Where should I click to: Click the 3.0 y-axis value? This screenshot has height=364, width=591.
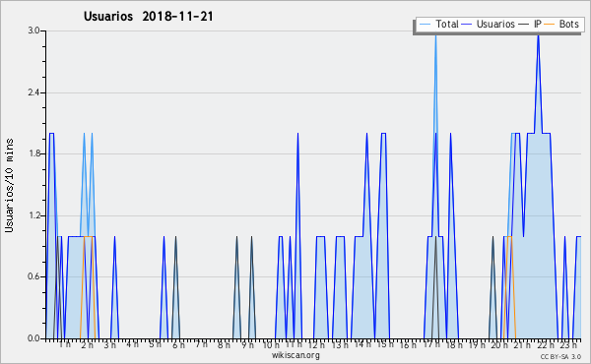pos(33,30)
